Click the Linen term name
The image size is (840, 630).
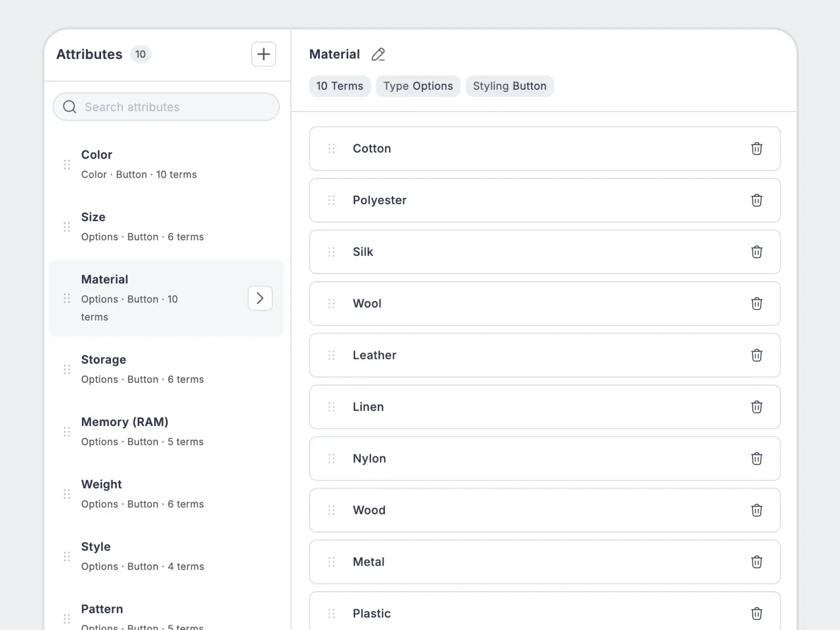coord(368,407)
